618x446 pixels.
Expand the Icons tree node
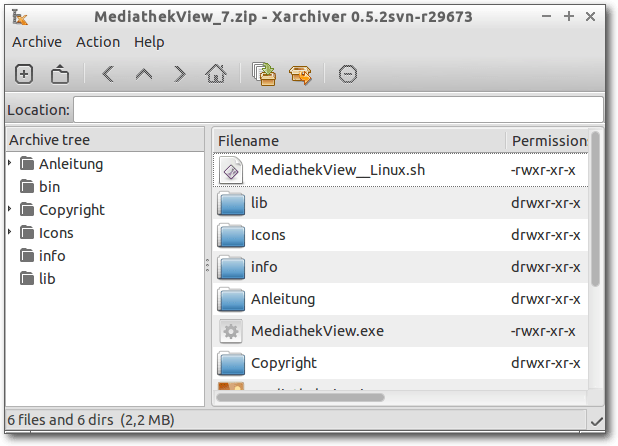(10, 232)
